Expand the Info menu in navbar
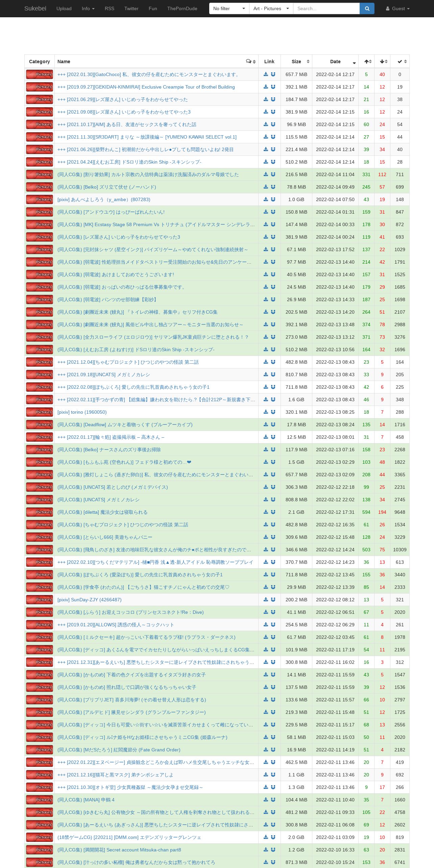The width and height of the screenshot is (434, 868). [x=88, y=8]
